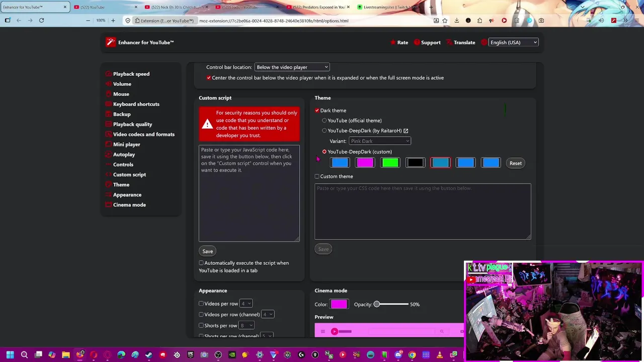Image resolution: width=644 pixels, height=362 pixels.
Task: Enable Shorts per row checkbox
Action: click(x=201, y=326)
